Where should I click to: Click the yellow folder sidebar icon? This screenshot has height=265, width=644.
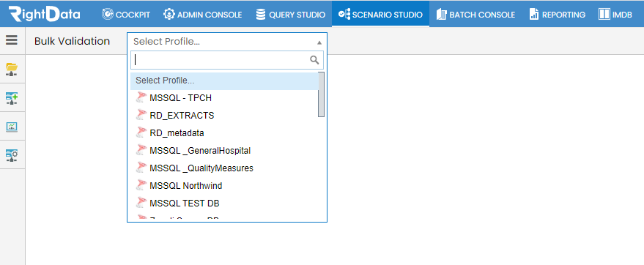click(12, 70)
